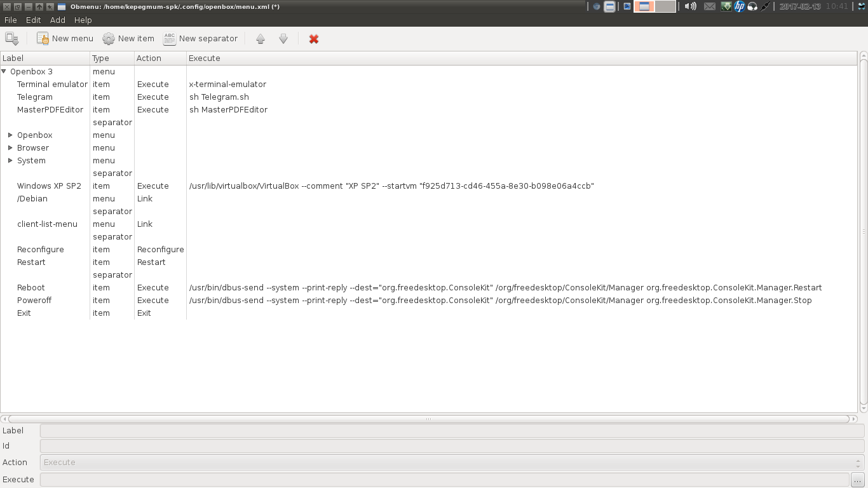
Task: Click the New menu toolbar button
Action: pos(65,39)
